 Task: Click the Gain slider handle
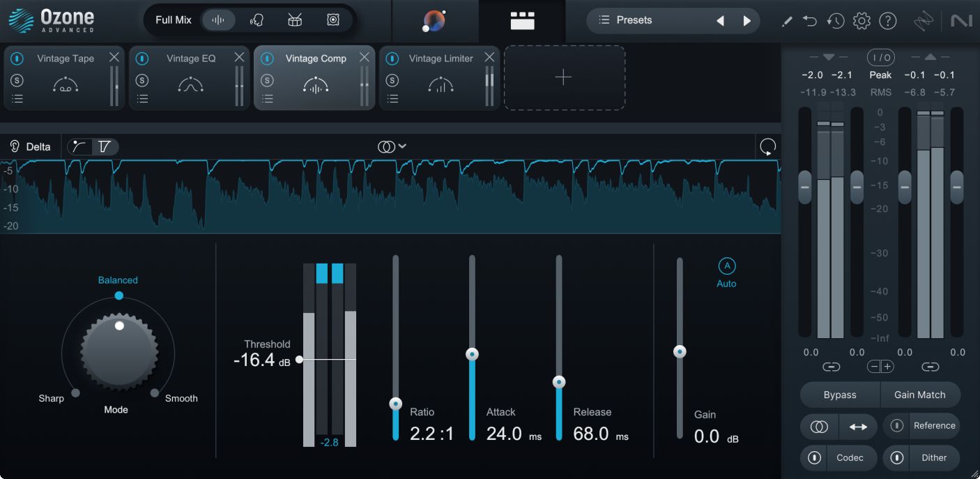(x=680, y=351)
